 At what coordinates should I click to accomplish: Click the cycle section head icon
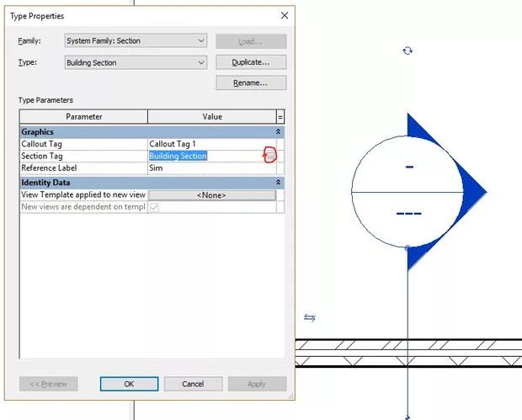point(408,51)
